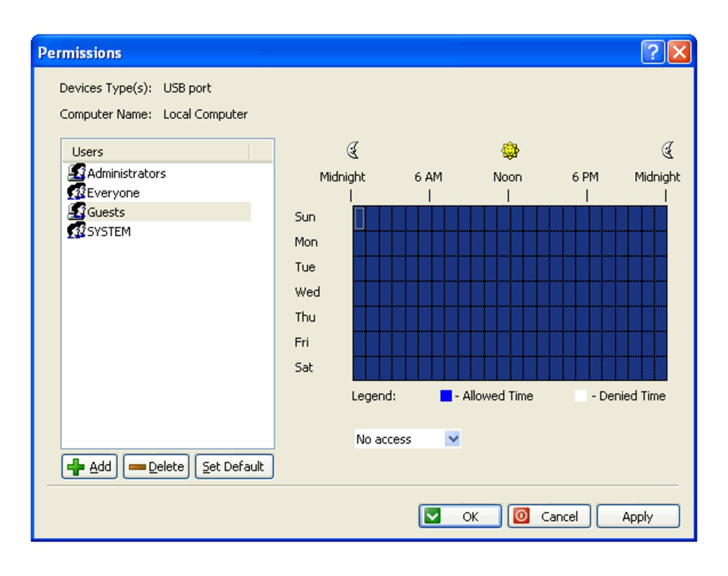Click the Set Default button

(234, 467)
